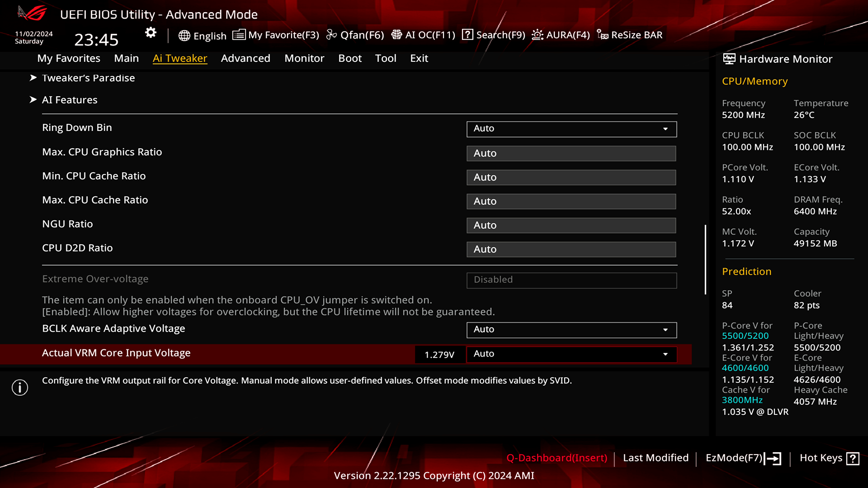Click the Last Modified button
The height and width of the screenshot is (488, 868).
[x=656, y=458]
